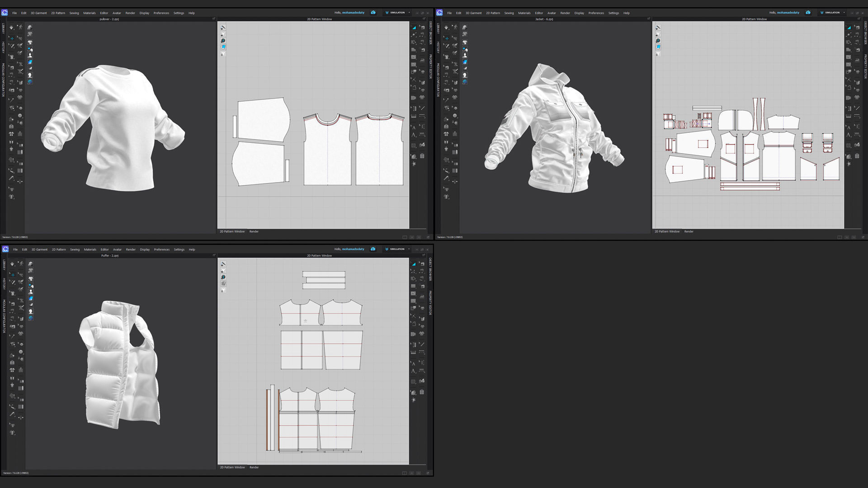The image size is (868, 488).
Task: Toggle blue texture surface icon in pullover 2D window
Action: (223, 47)
